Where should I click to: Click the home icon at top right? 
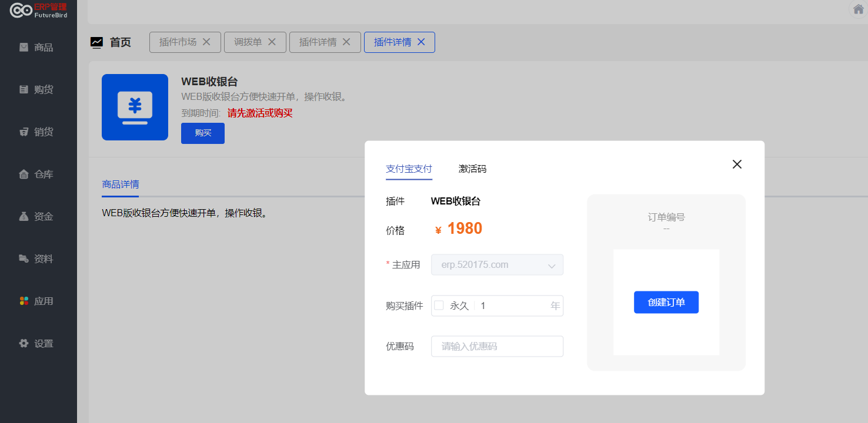tap(859, 9)
